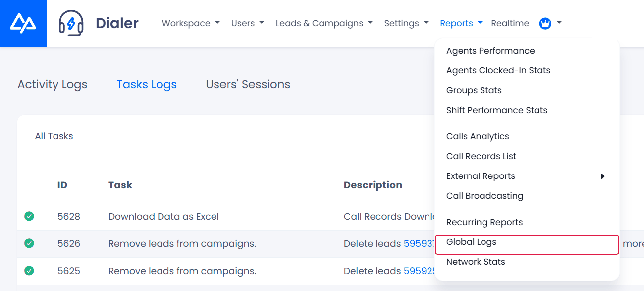Click the ID column header
The width and height of the screenshot is (644, 291).
[62, 185]
